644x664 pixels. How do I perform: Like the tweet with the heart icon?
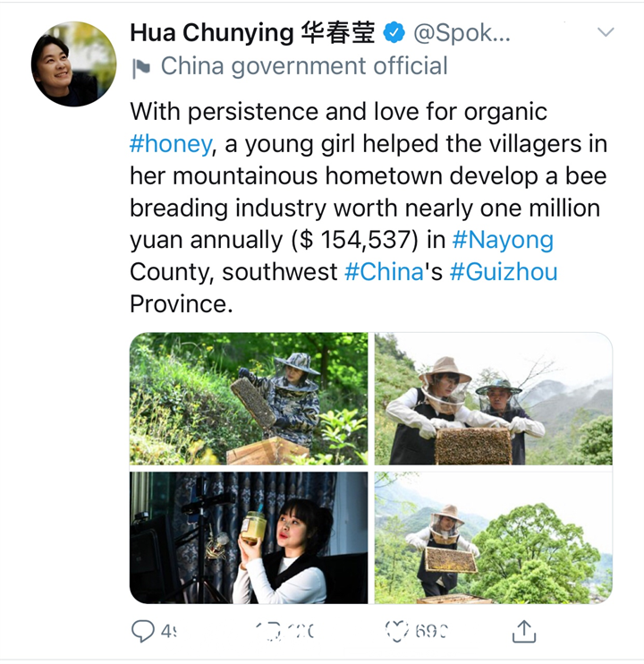(397, 631)
